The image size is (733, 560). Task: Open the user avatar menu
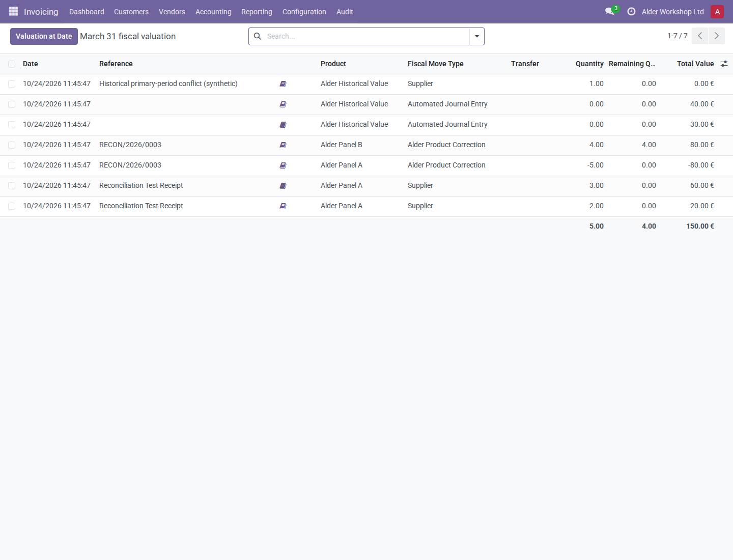(x=717, y=12)
